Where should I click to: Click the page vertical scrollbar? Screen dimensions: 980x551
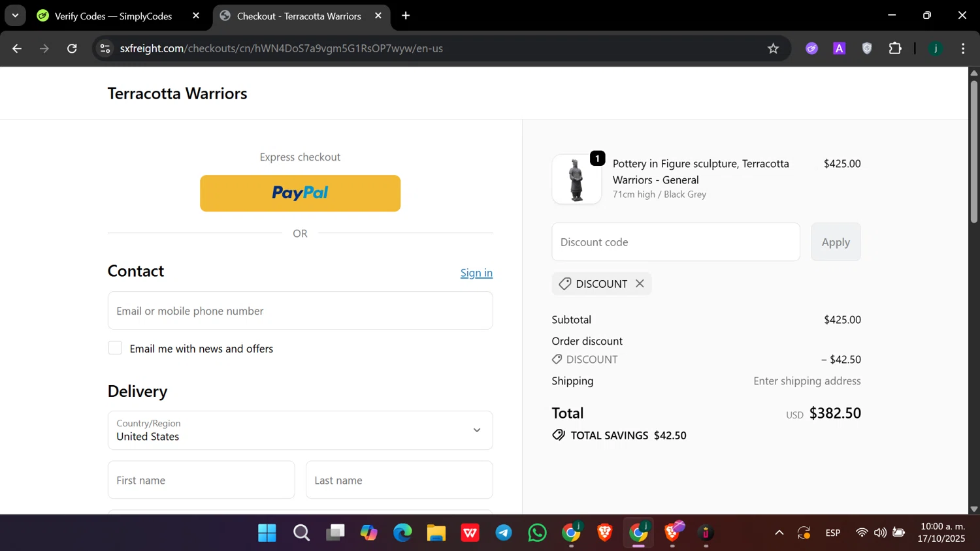pyautogui.click(x=974, y=151)
